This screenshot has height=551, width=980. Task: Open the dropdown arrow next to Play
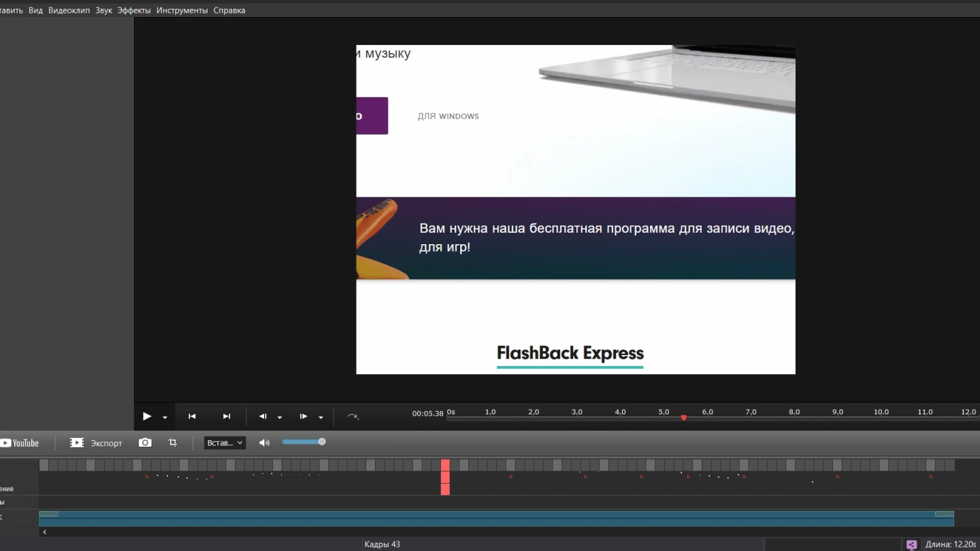point(165,418)
